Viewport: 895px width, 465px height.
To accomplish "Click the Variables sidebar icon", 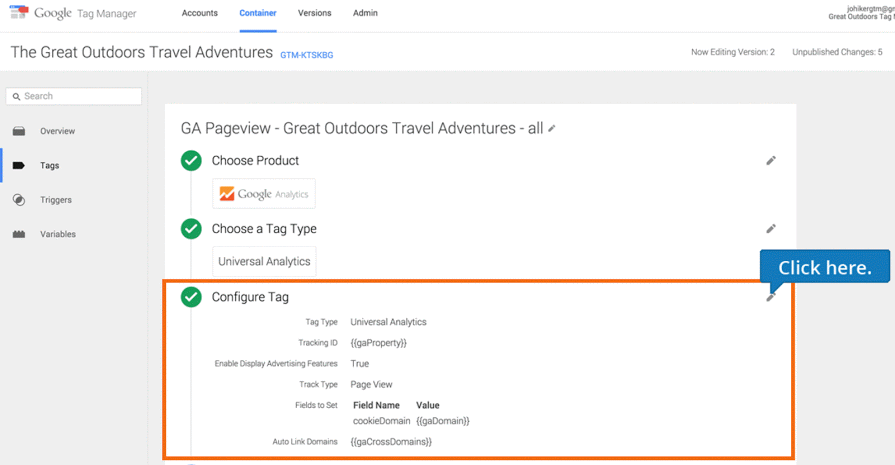I will pos(19,234).
